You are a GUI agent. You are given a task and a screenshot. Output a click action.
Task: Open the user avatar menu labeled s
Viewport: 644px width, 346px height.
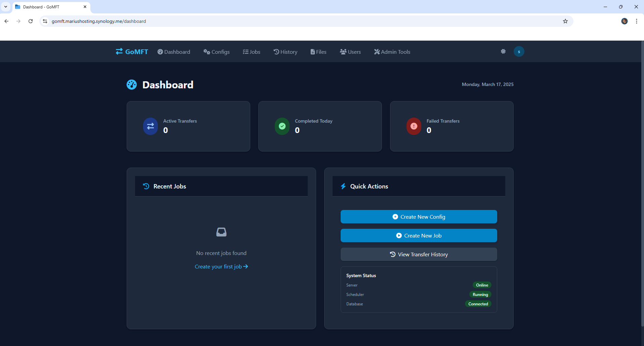pyautogui.click(x=519, y=51)
